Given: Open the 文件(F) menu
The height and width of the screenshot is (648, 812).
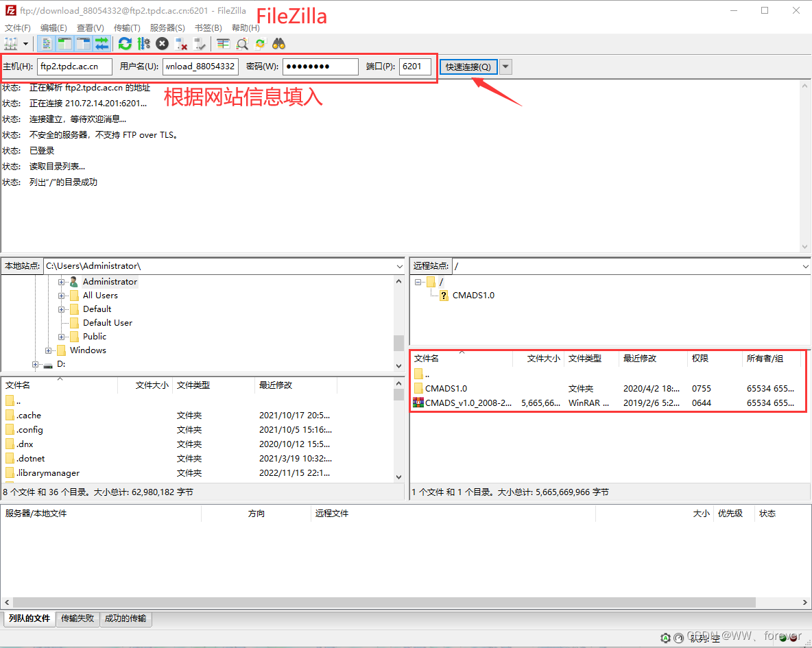Looking at the screenshot, I should (18, 27).
